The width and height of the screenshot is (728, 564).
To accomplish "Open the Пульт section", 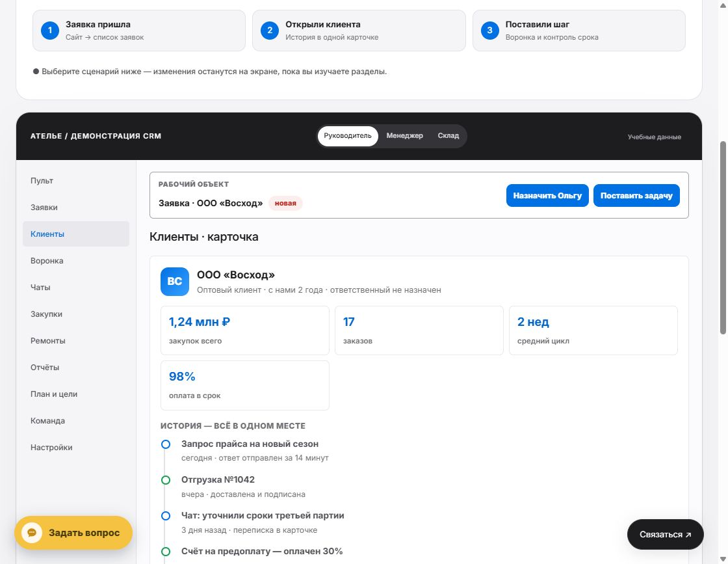I will click(76, 181).
